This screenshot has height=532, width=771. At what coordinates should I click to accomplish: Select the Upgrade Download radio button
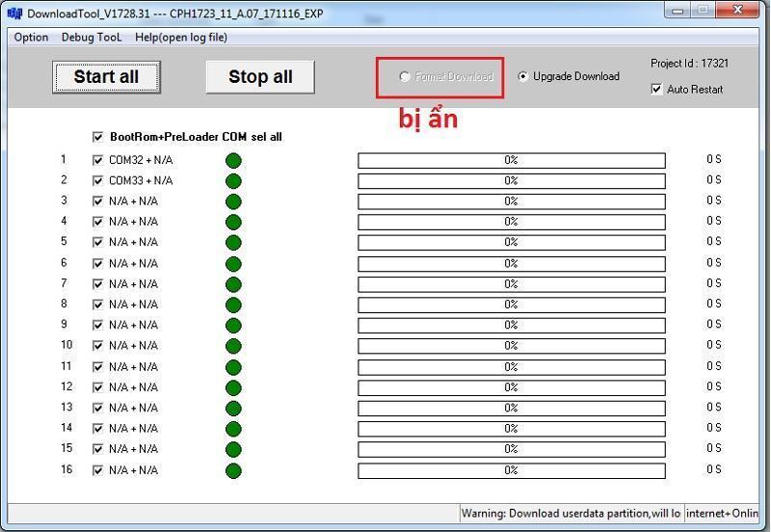(523, 77)
